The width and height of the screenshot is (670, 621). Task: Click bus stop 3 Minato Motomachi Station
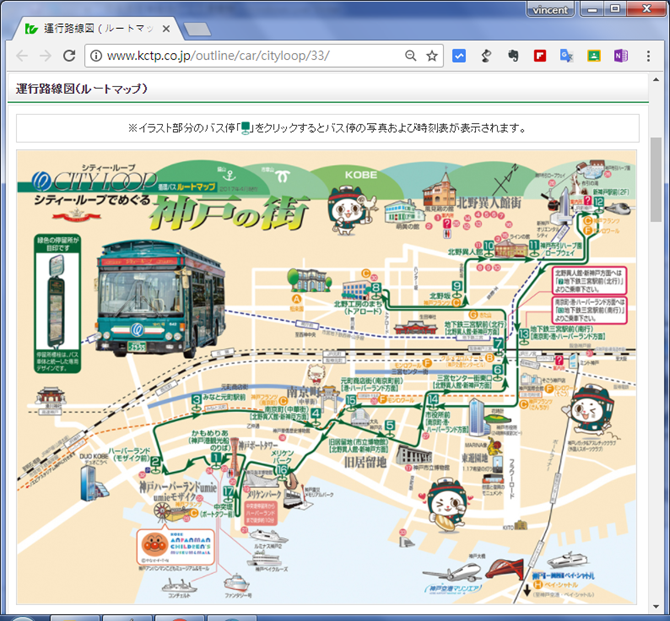pos(196,403)
